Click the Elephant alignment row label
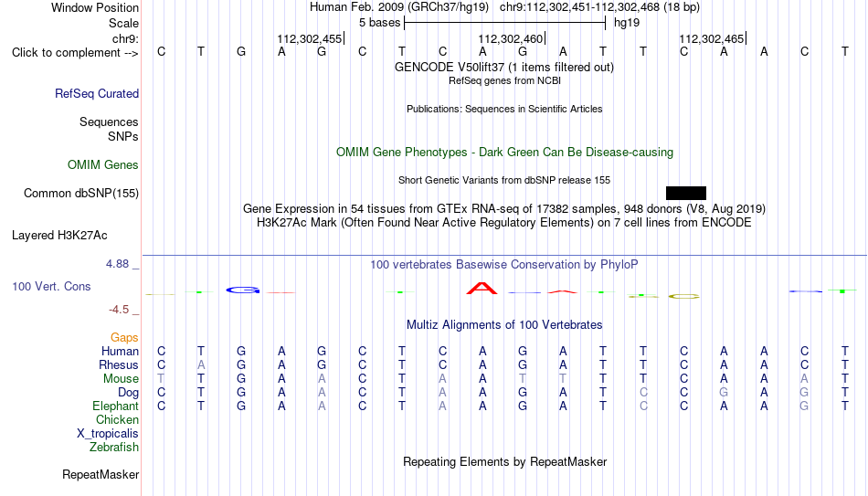 tap(115, 406)
